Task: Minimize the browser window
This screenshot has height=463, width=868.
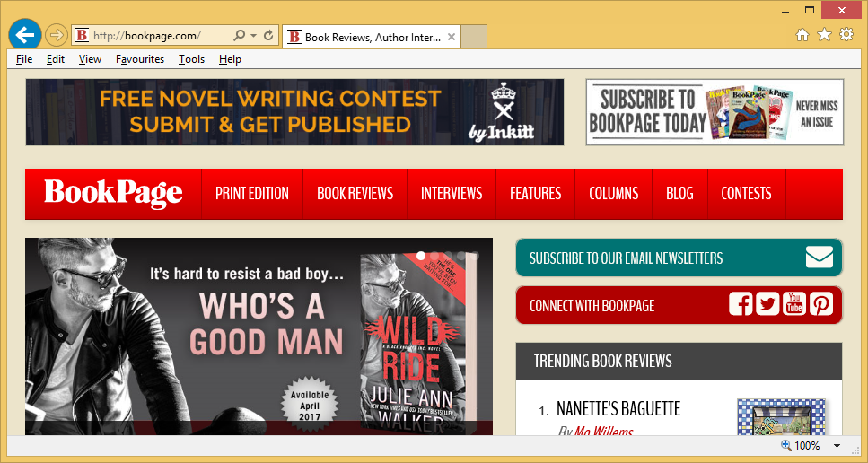Action: [785, 10]
